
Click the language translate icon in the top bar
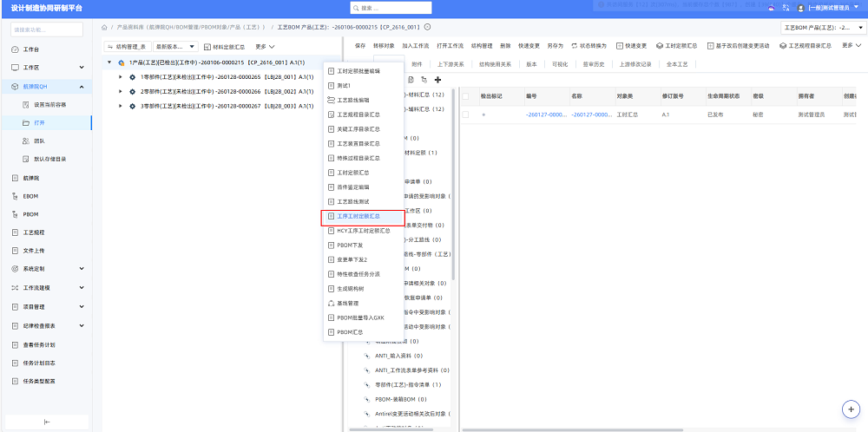click(786, 8)
